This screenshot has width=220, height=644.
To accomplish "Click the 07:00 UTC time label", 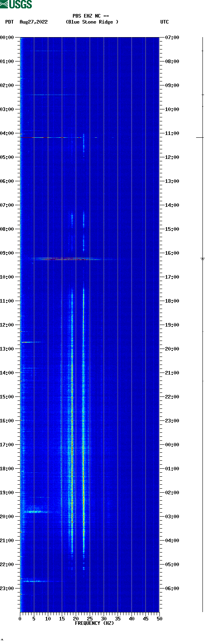I will 172,38.
